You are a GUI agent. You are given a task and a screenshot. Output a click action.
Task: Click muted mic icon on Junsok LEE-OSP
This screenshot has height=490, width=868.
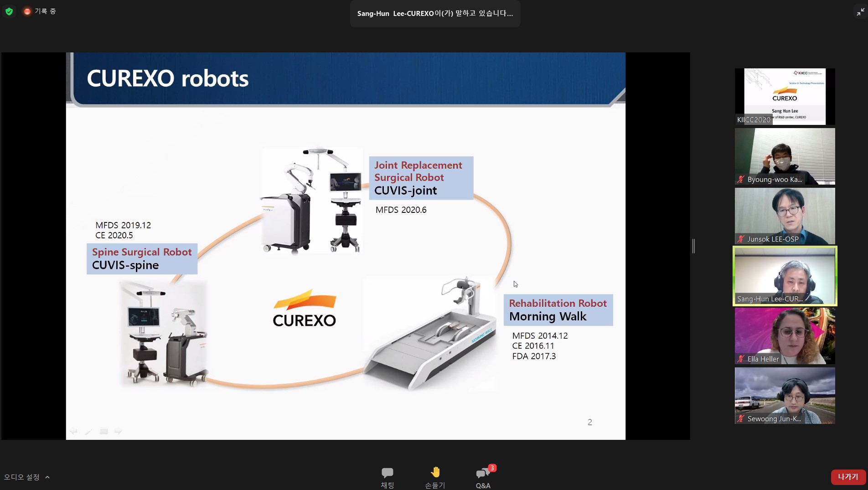[741, 239]
